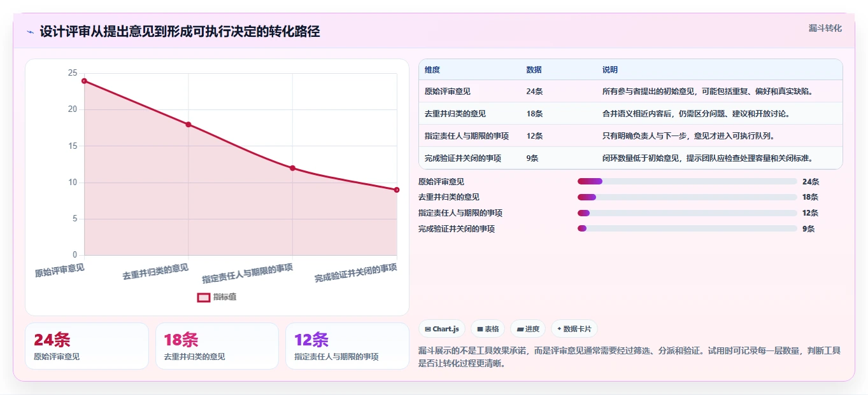Click the x-axis label 去重并归类的意见 on the chart
The height and width of the screenshot is (395, 868).
155,272
